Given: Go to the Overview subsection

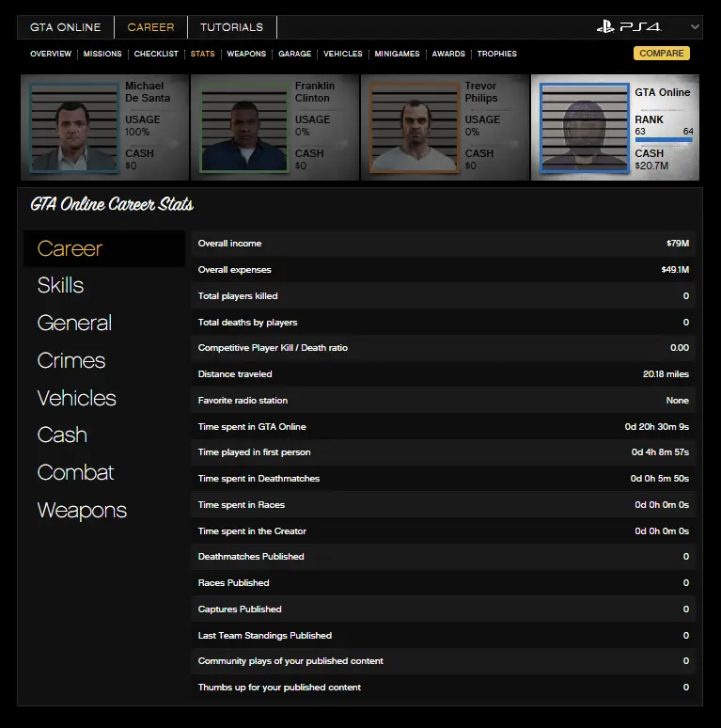Looking at the screenshot, I should (51, 54).
